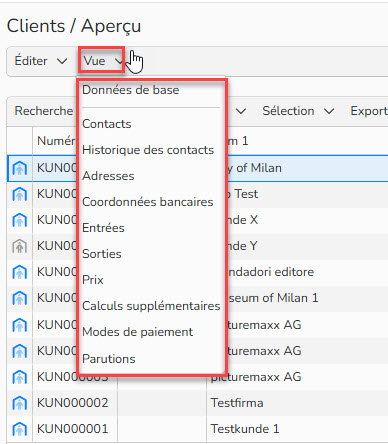The width and height of the screenshot is (388, 444).
Task: Select the KUN000002 client number cell
Action: [75, 403]
